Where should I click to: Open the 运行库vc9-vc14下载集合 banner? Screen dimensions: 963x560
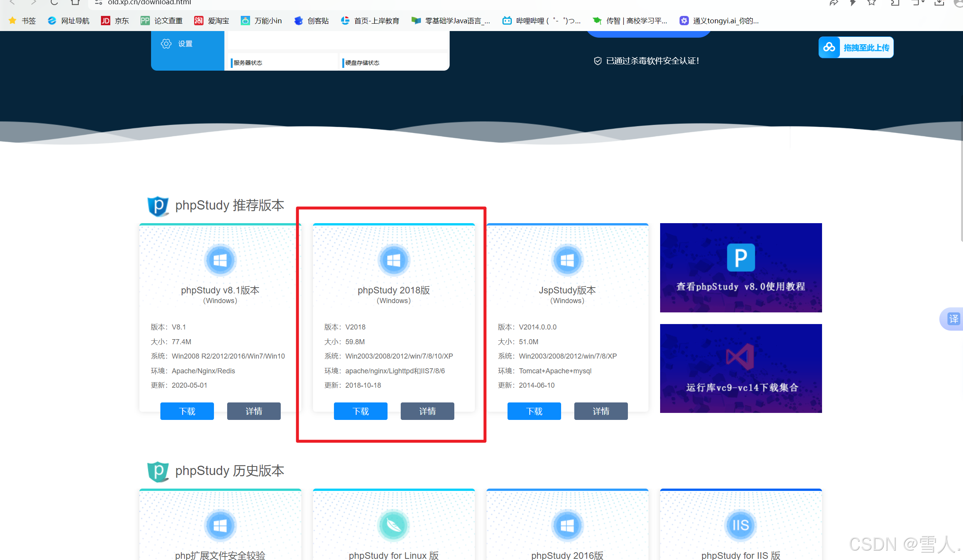(x=741, y=368)
